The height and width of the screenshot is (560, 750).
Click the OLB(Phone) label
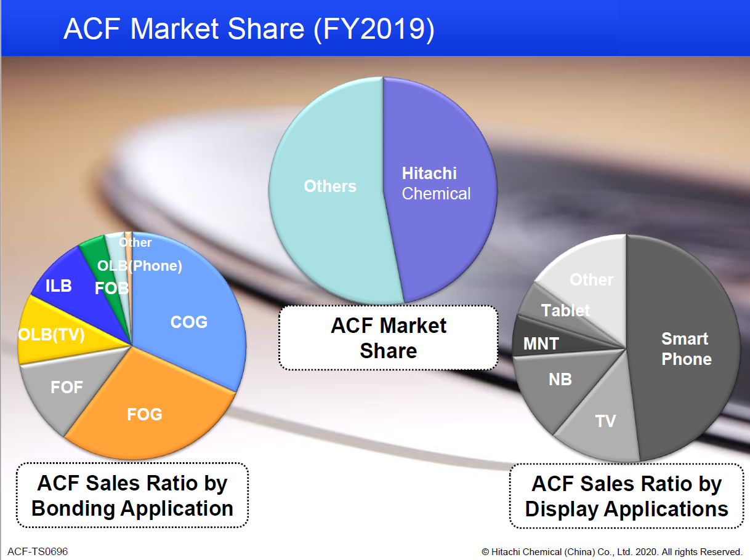140,266
